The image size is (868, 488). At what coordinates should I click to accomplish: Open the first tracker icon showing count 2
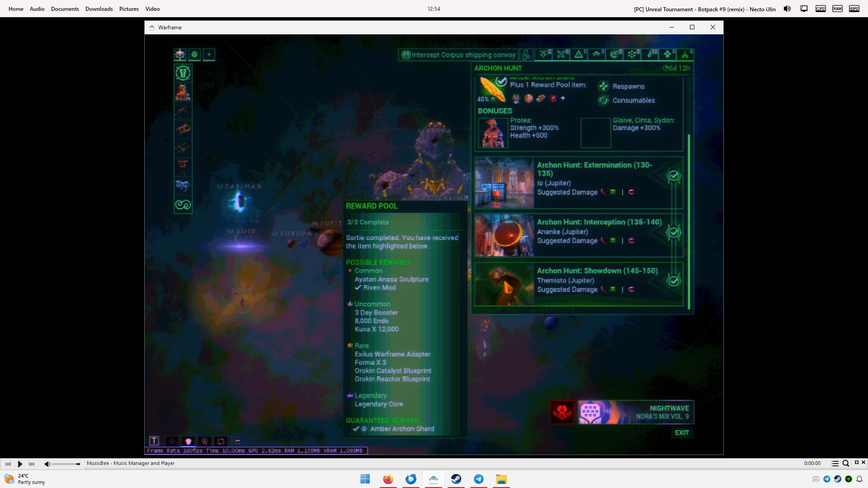click(544, 55)
